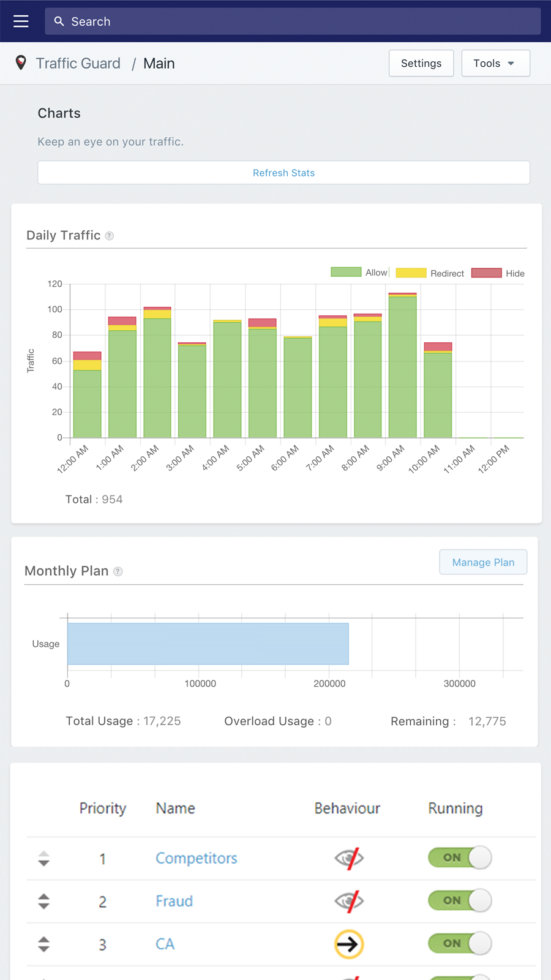This screenshot has height=980, width=551.
Task: Click the priority sort arrows for Competitors
Action: click(43, 859)
